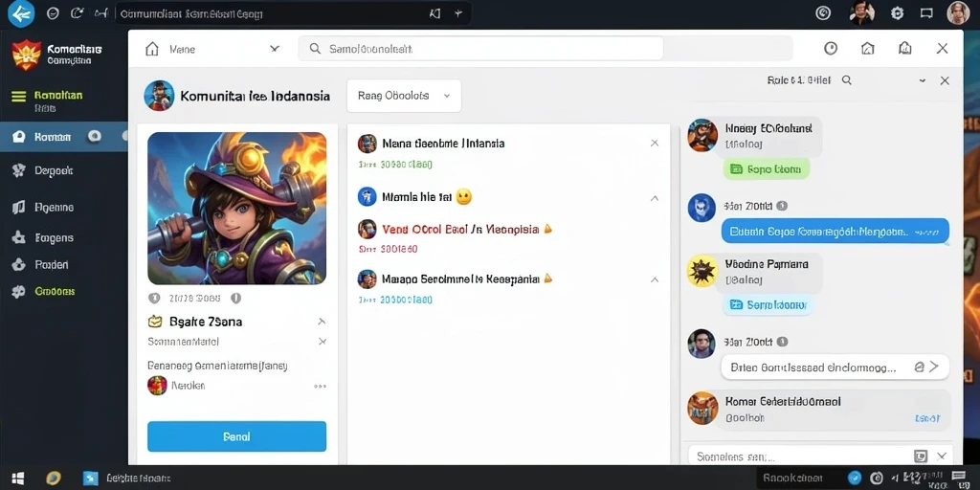Click the blue back arrow icon

tap(21, 13)
